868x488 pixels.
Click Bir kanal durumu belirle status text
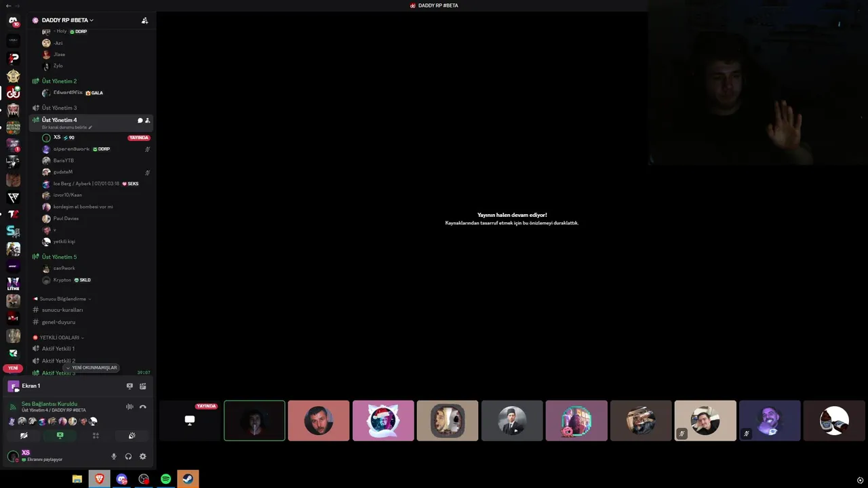point(64,127)
